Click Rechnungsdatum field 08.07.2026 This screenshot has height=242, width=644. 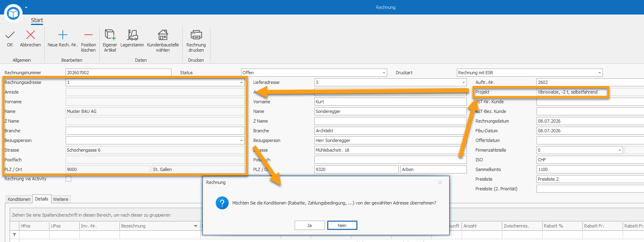click(590, 121)
